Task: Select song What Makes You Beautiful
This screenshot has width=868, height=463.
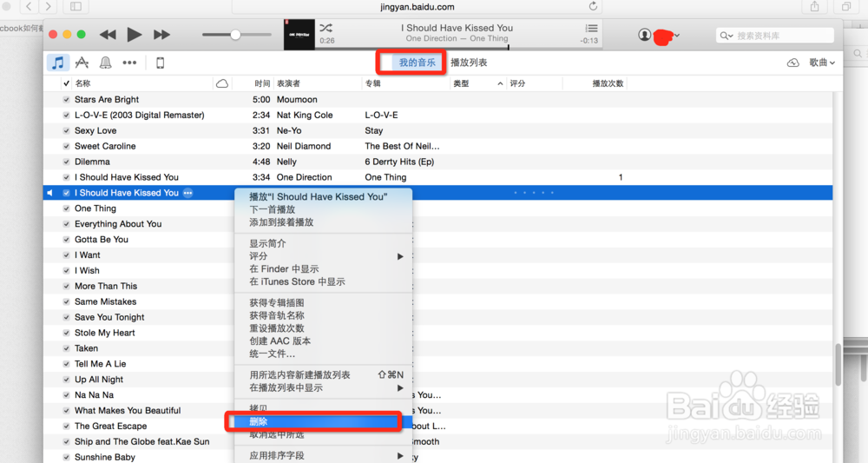Action: 128,410
